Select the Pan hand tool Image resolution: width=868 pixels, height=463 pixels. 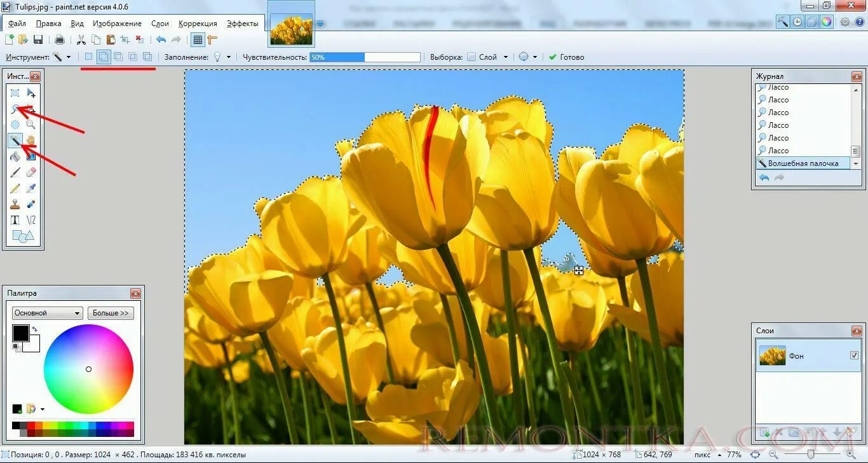[x=31, y=141]
